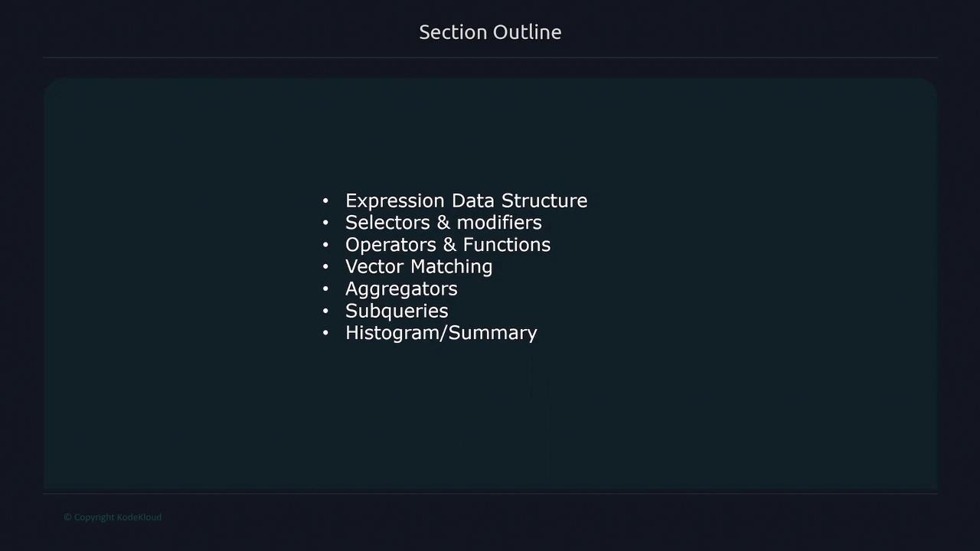The width and height of the screenshot is (980, 551).
Task: Click bullet dot beside Expression Data Structure
Action: (x=325, y=201)
